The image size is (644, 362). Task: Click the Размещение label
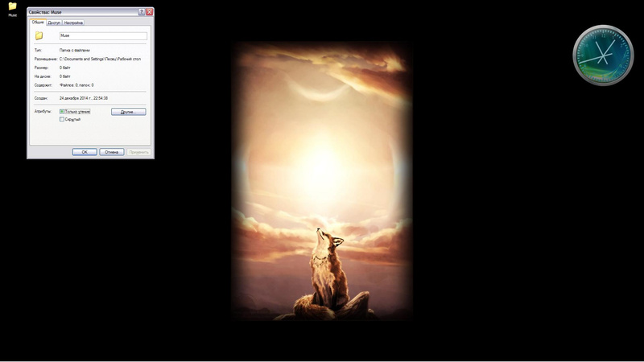pyautogui.click(x=46, y=59)
